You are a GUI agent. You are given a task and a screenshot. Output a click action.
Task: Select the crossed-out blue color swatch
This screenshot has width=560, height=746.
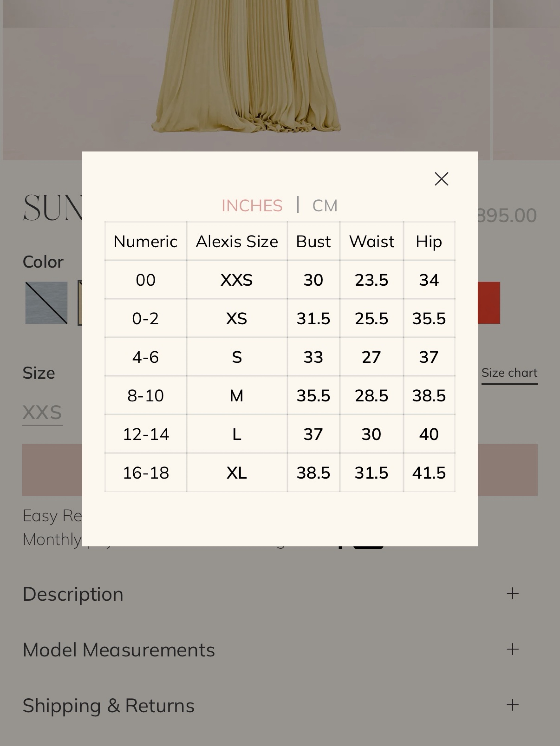[x=46, y=303]
